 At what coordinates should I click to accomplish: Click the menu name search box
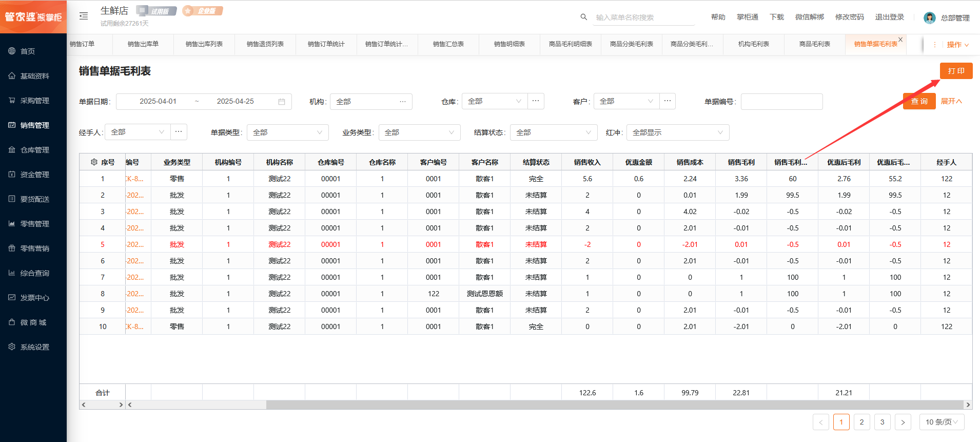644,17
